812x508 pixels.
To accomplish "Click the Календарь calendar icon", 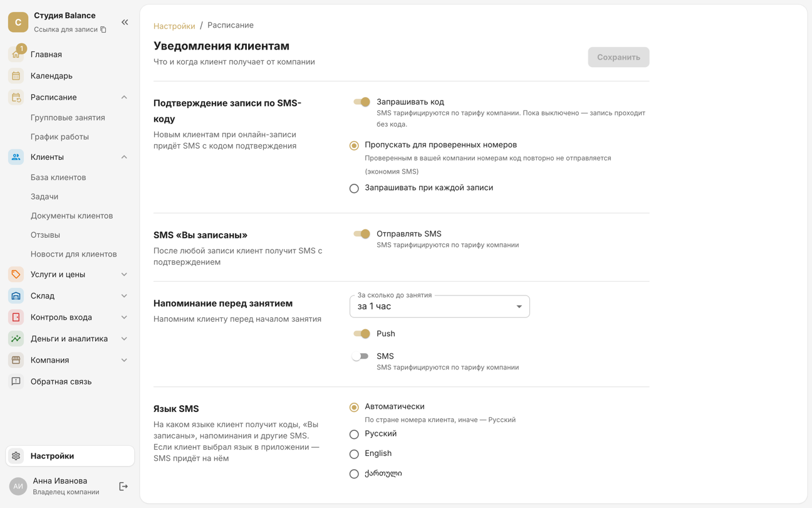I will tap(16, 76).
